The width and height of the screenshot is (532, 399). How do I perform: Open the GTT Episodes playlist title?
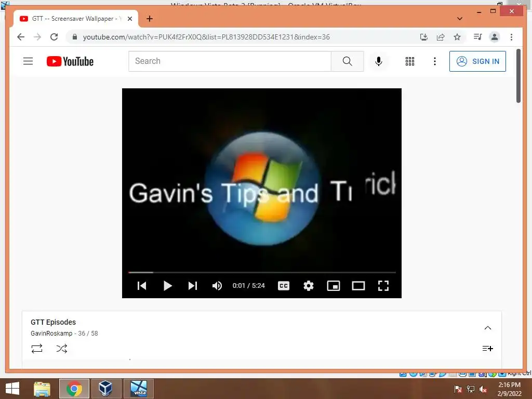coord(54,322)
